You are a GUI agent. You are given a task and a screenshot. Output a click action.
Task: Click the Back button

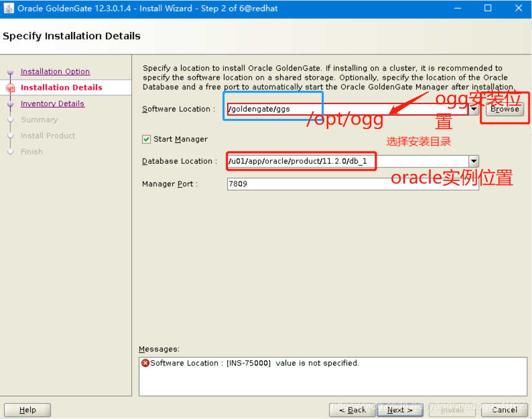tap(352, 409)
